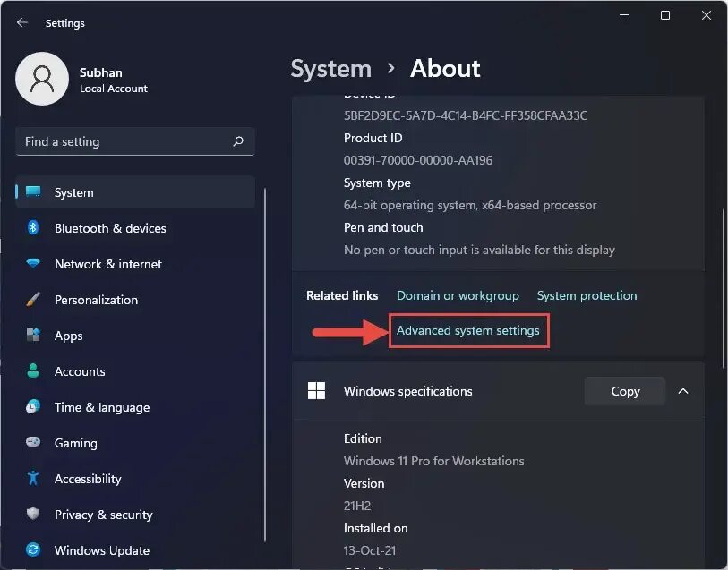Image resolution: width=728 pixels, height=570 pixels.
Task: Click the Subhan account name
Action: [101, 72]
